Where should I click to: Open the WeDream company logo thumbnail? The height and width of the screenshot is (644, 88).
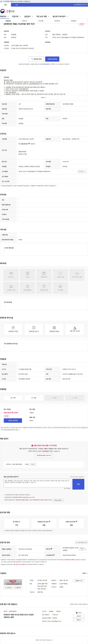13,582
